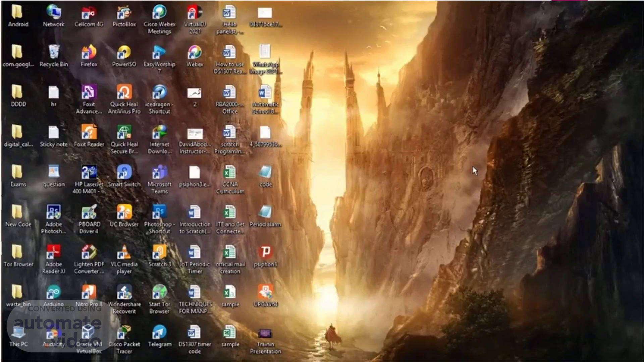Launch Audacity
The image size is (644, 362).
tap(54, 335)
